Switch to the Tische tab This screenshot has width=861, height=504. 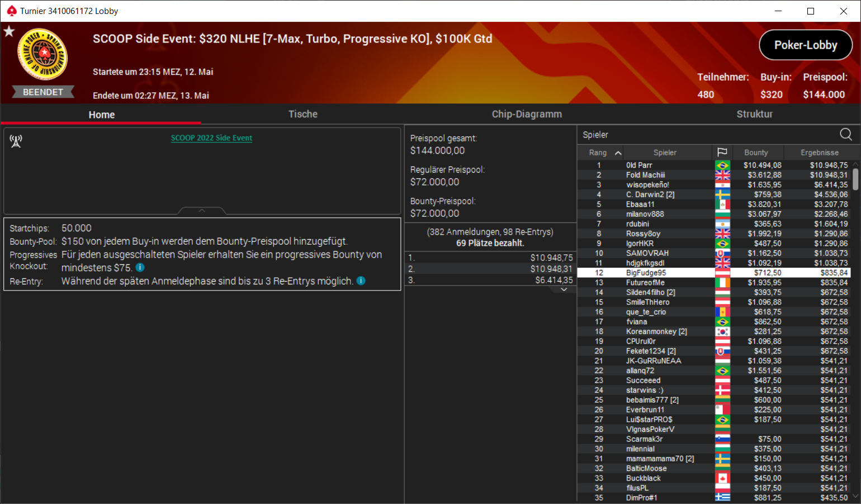click(303, 114)
